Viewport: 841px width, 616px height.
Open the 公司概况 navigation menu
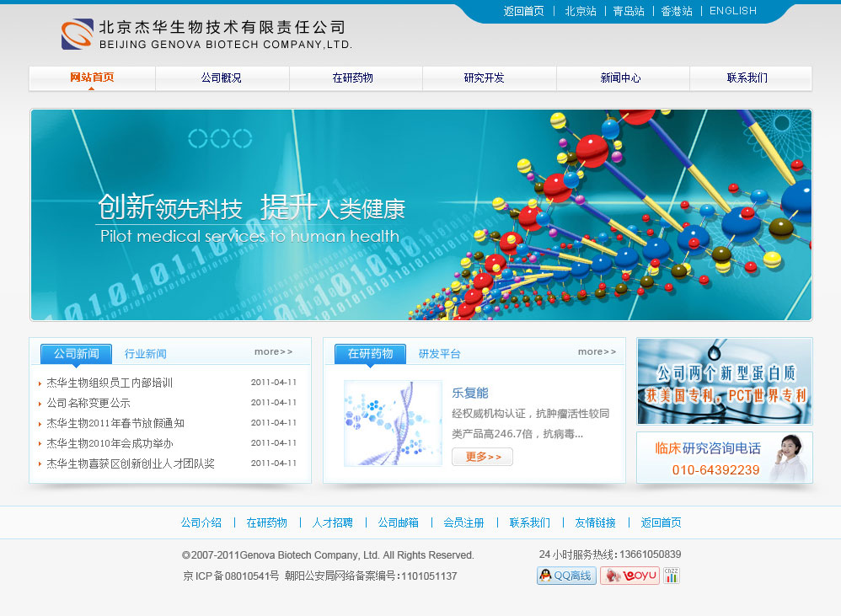(222, 78)
